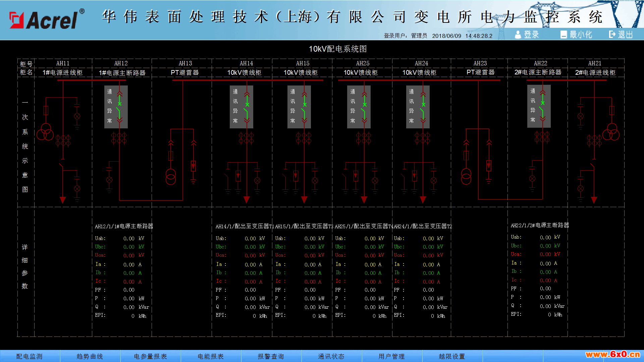
Task: Click the AH11 isolating switch symbol
Action: click(x=62, y=164)
